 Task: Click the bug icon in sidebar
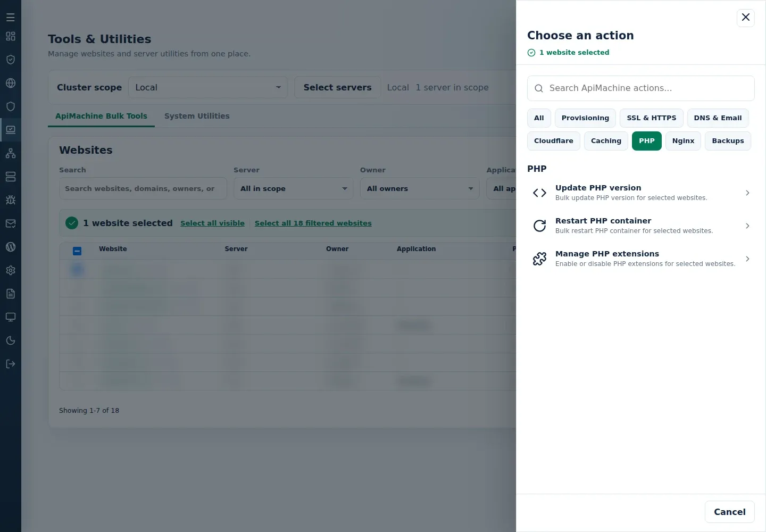(11, 200)
